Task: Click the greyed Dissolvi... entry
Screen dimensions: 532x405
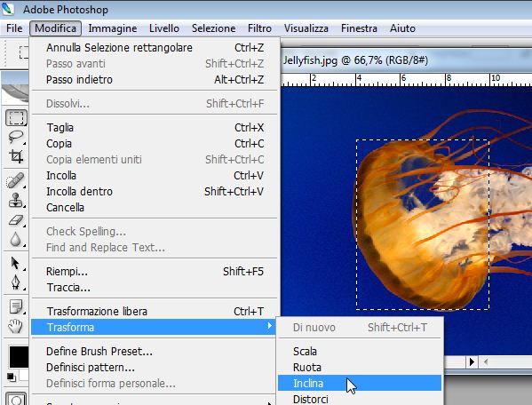Action: click(155, 103)
